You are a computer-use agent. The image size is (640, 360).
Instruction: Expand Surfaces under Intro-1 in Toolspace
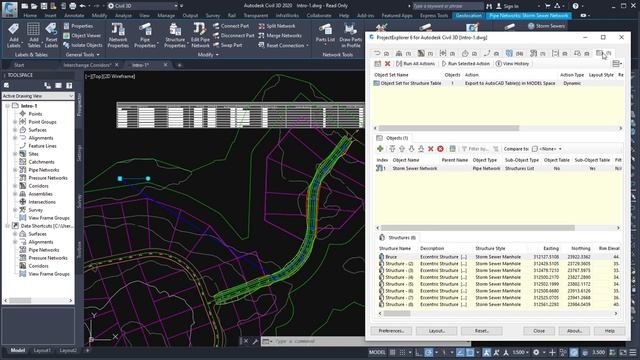[x=15, y=130]
